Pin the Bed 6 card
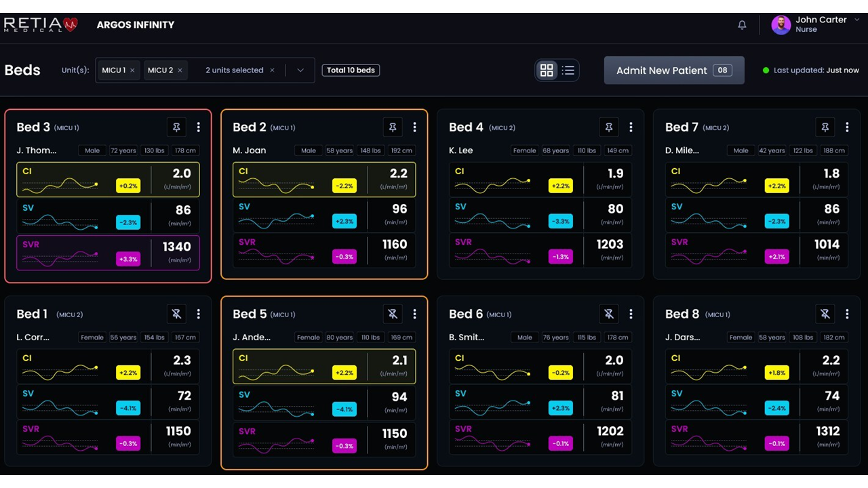The image size is (868, 488). [x=609, y=314]
